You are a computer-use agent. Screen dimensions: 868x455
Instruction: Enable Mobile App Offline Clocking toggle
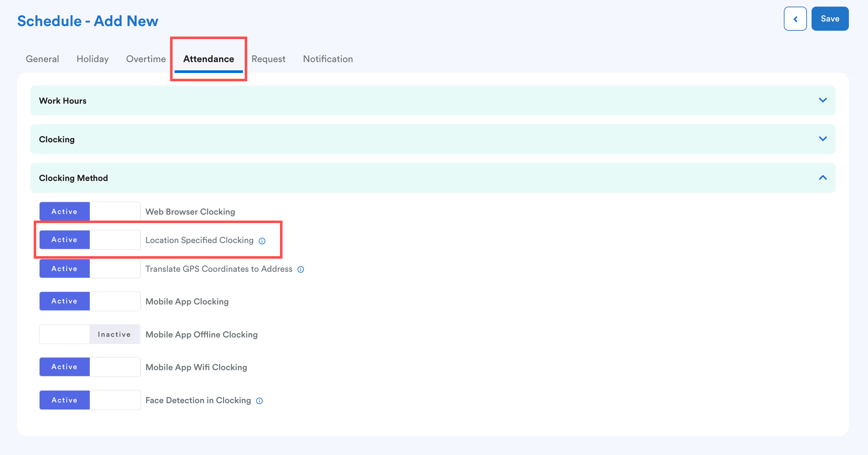[90, 334]
